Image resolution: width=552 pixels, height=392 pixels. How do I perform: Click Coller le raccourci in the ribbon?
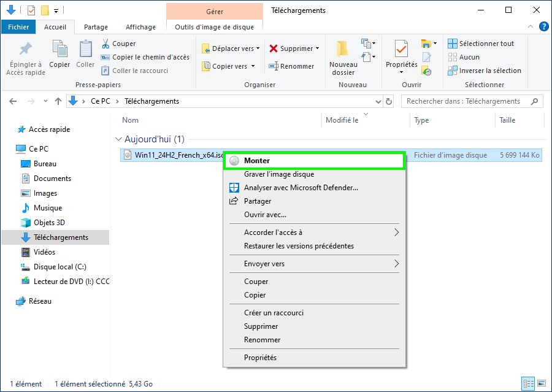pyautogui.click(x=134, y=71)
